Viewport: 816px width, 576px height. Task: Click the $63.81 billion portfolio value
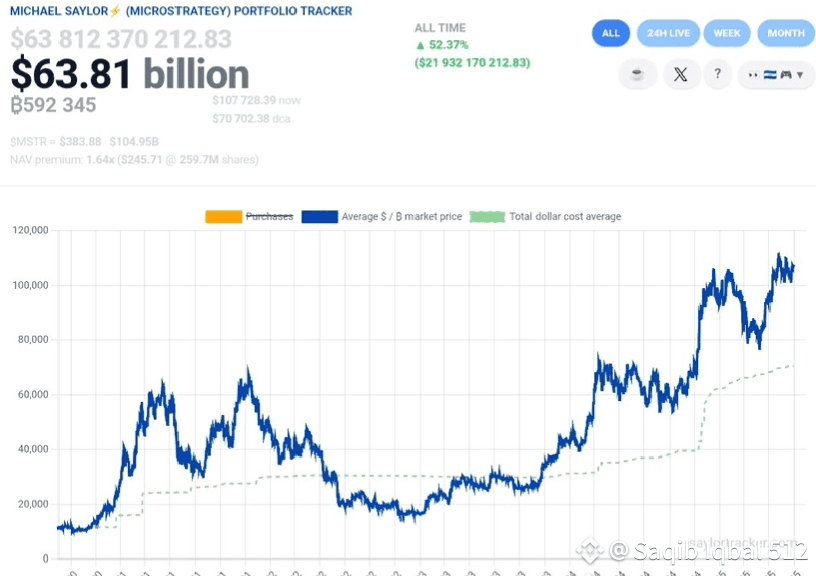(x=130, y=74)
